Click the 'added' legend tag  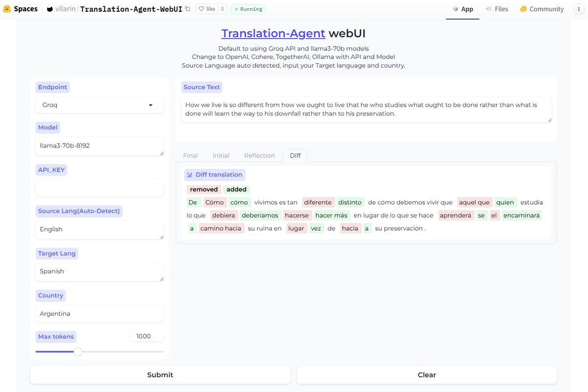237,189
